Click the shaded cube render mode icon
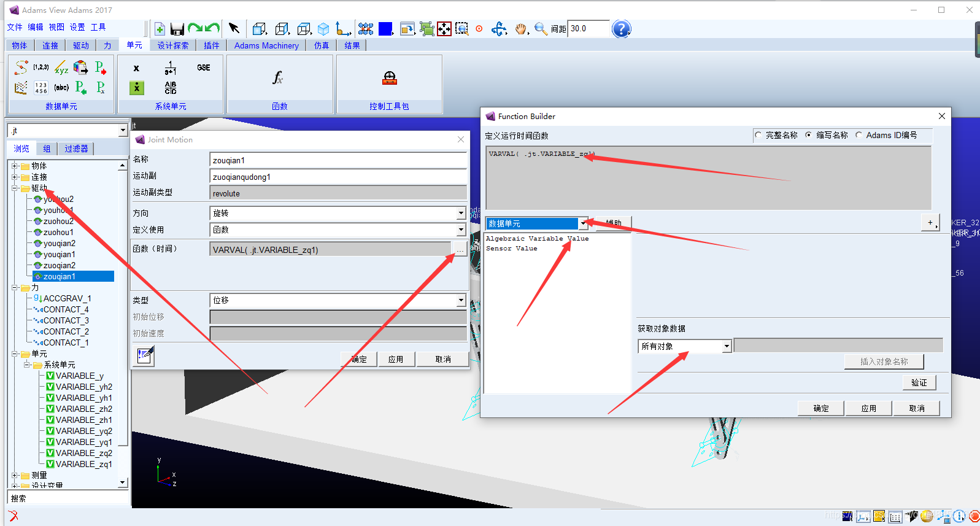The height and width of the screenshot is (526, 980). pos(323,29)
